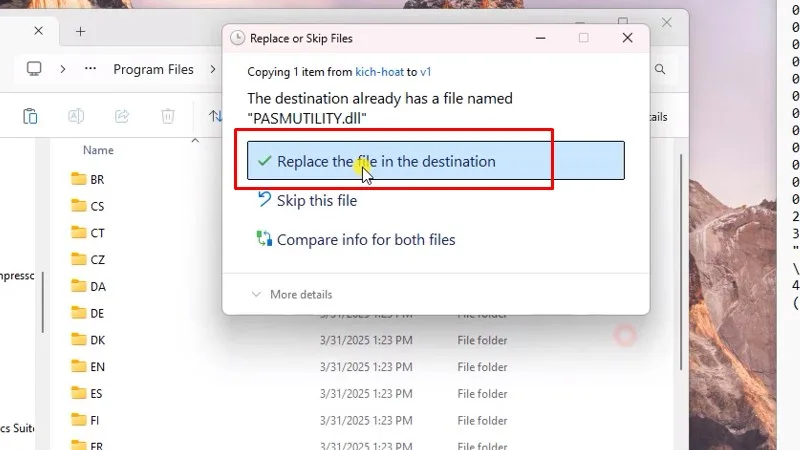Select the BR folder in the list

click(x=96, y=180)
